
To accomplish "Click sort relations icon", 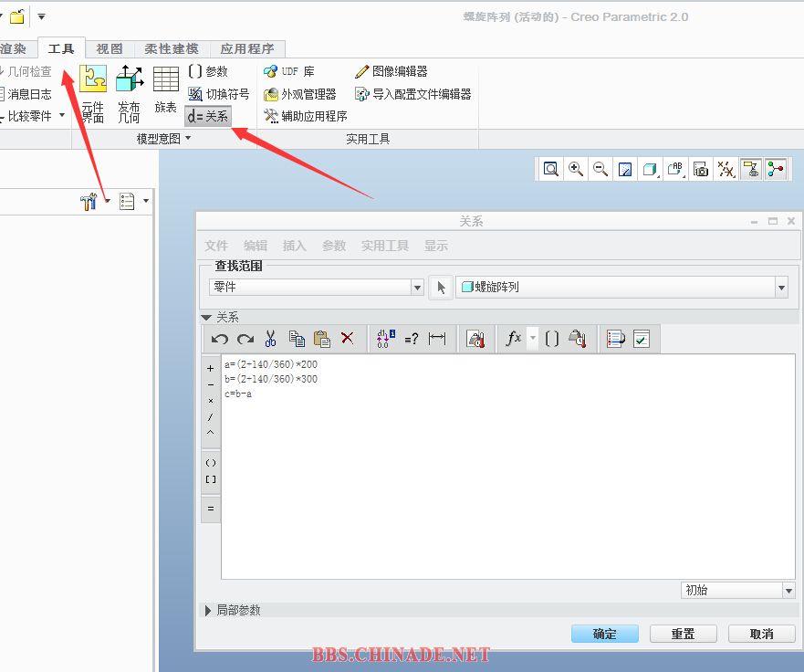I will click(x=616, y=339).
